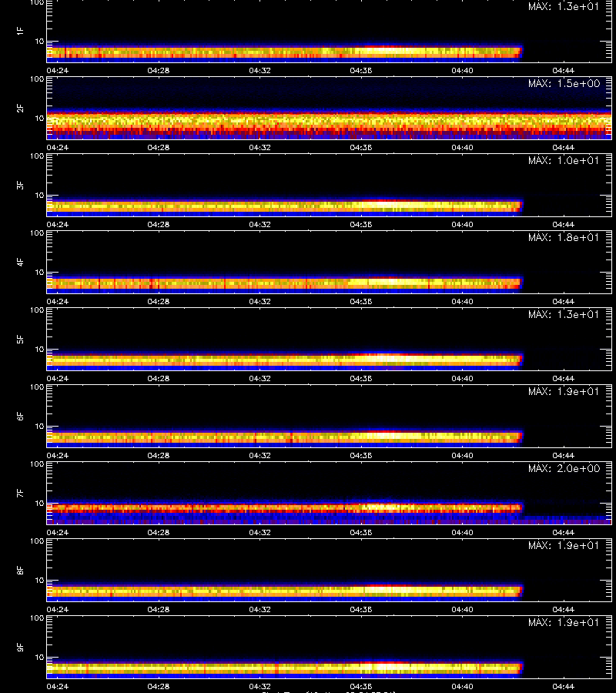Screen dimensions: 616x693
Task: Click the 7F panel axis label
Action: point(20,494)
